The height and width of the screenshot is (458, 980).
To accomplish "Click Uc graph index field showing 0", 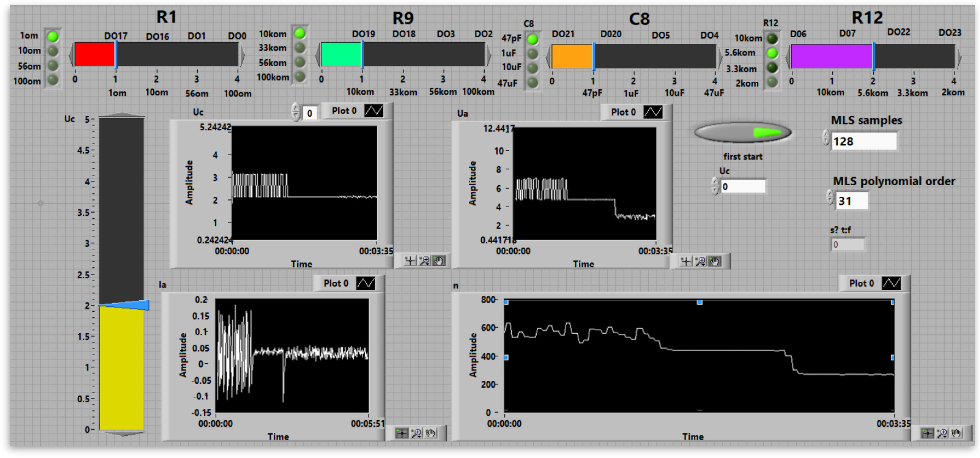I will [x=310, y=113].
